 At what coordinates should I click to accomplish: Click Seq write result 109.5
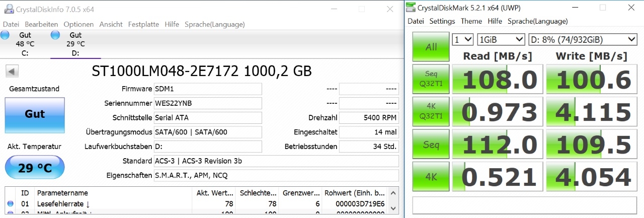click(x=592, y=144)
